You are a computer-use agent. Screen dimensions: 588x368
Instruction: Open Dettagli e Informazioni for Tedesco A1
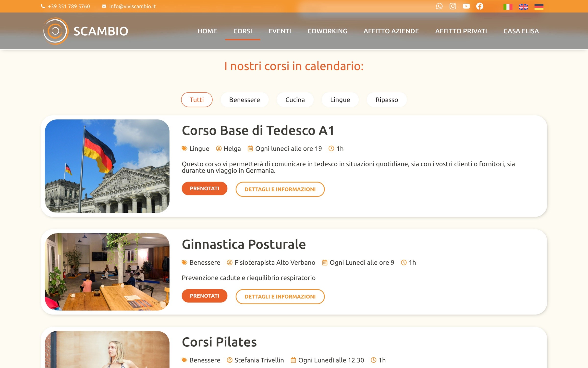tap(280, 189)
